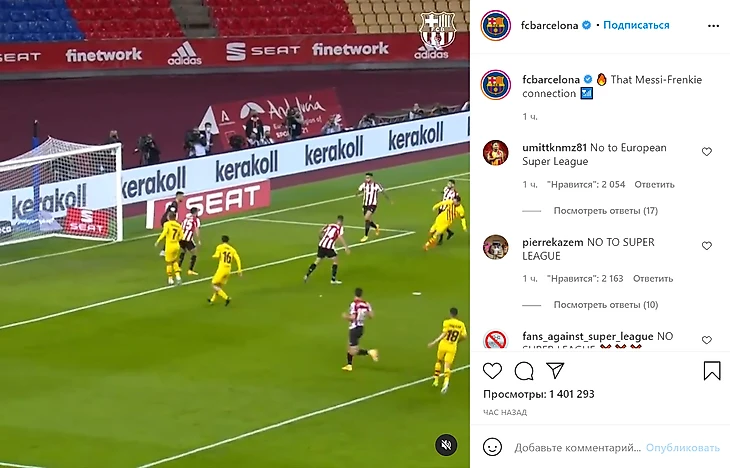Screen dimensions: 730x468
Task: Open emoji picker smiley icon
Action: pyautogui.click(x=492, y=447)
